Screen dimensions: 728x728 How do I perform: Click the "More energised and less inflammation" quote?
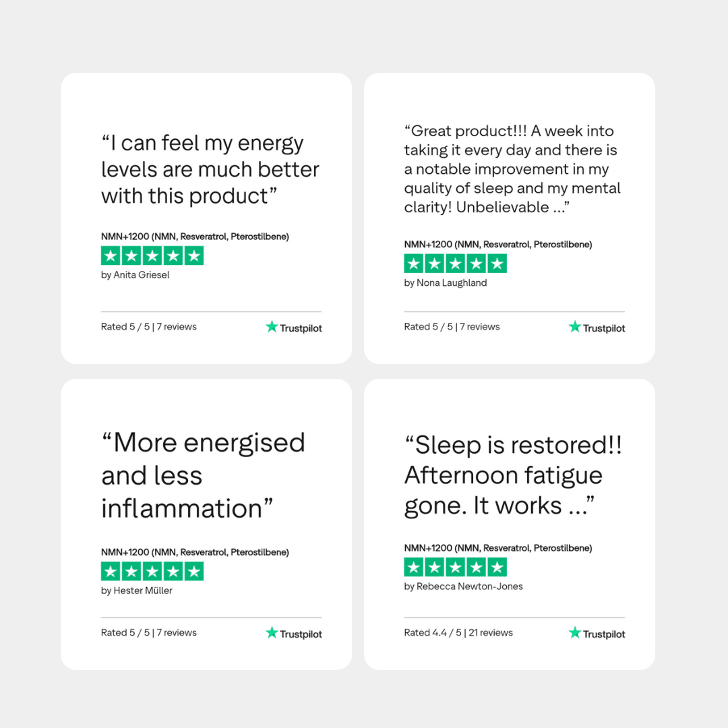[203, 475]
